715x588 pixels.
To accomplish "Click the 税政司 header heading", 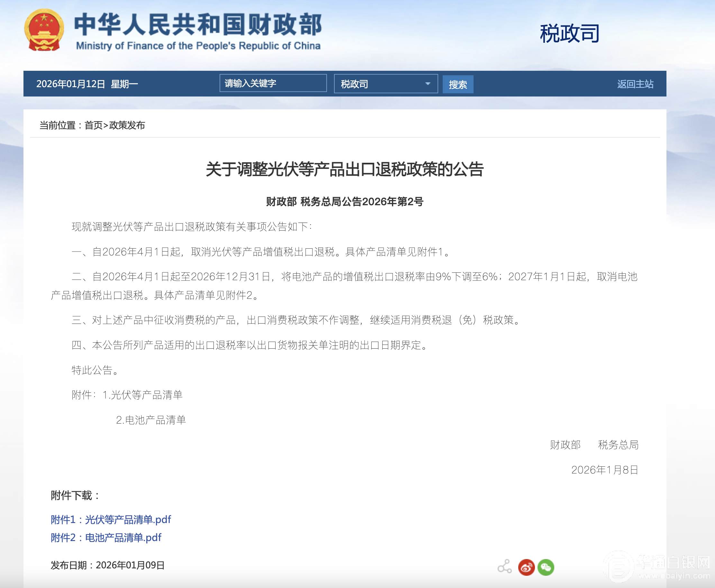I will 569,33.
